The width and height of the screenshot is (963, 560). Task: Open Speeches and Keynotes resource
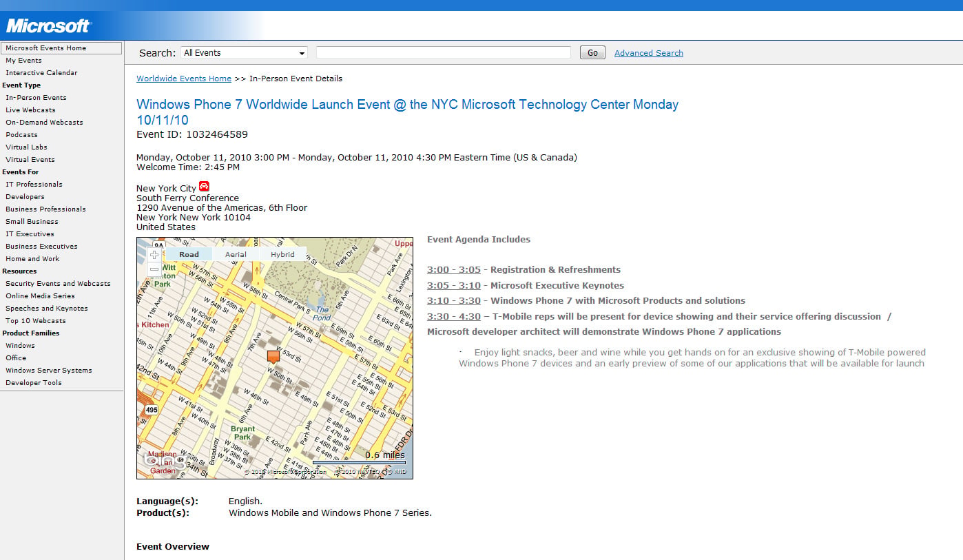click(x=47, y=309)
